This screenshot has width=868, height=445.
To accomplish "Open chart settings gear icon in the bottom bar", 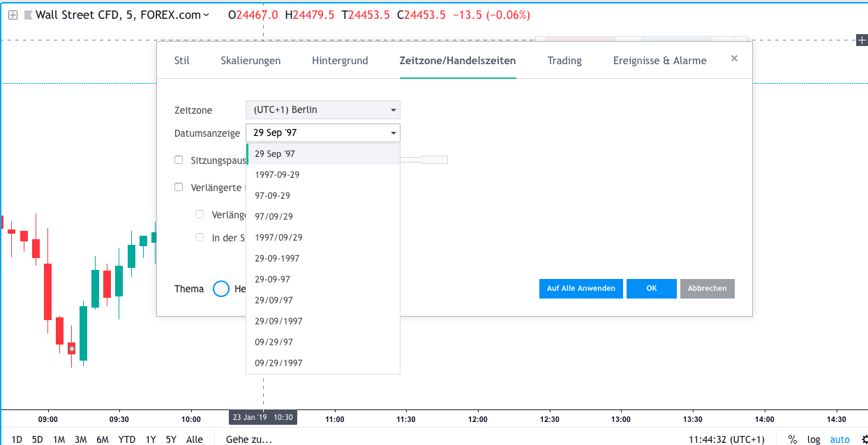I will (865, 439).
